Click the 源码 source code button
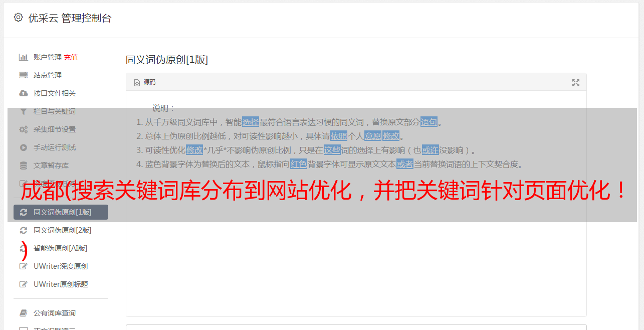This screenshot has width=644, height=330. (145, 82)
